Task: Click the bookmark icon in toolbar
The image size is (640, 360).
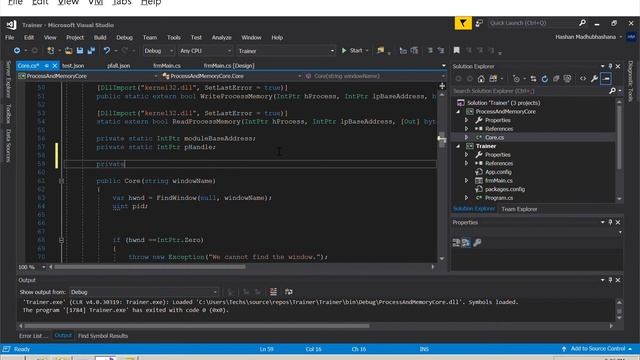Action: coord(456,50)
